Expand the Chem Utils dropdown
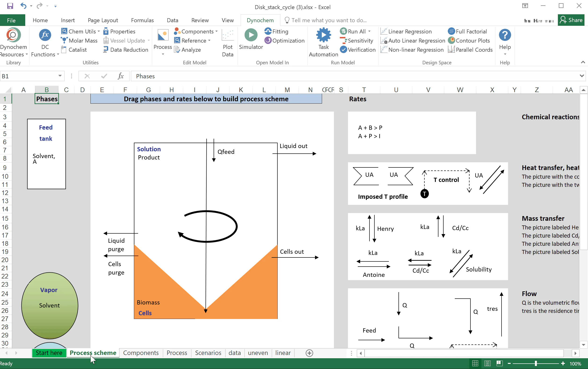Screen dimensions: 588x369 tap(99, 32)
